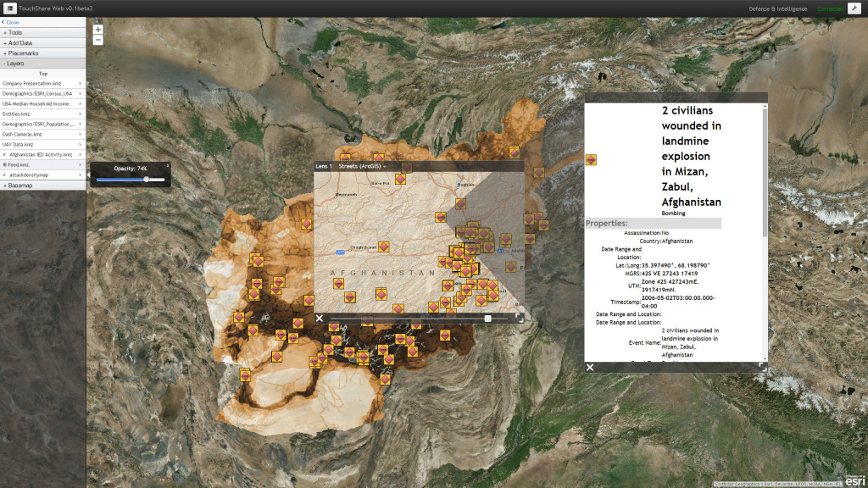This screenshot has height=488, width=868.
Task: Click the TouchShare Web v0.1beta3 title
Action: pos(55,8)
